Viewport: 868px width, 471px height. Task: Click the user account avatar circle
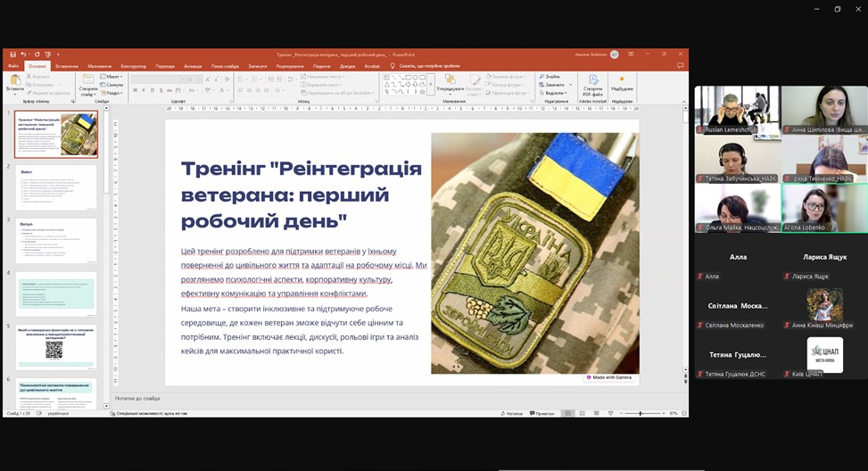615,54
